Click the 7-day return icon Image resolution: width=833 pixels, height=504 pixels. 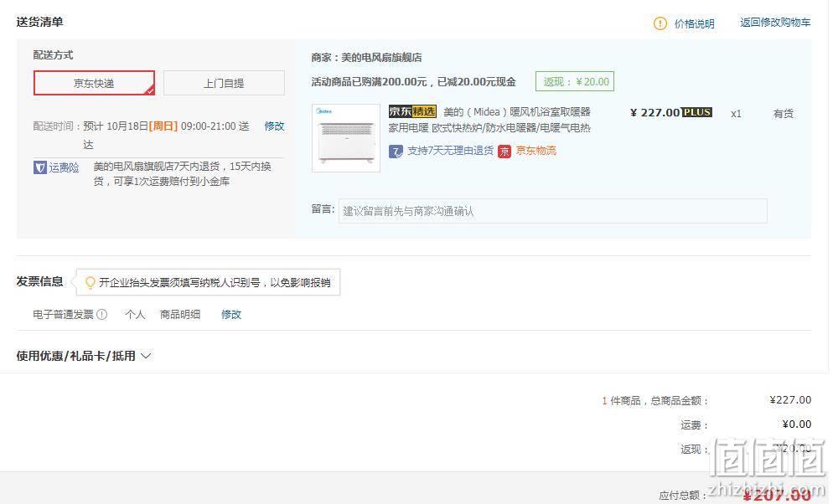tap(396, 152)
